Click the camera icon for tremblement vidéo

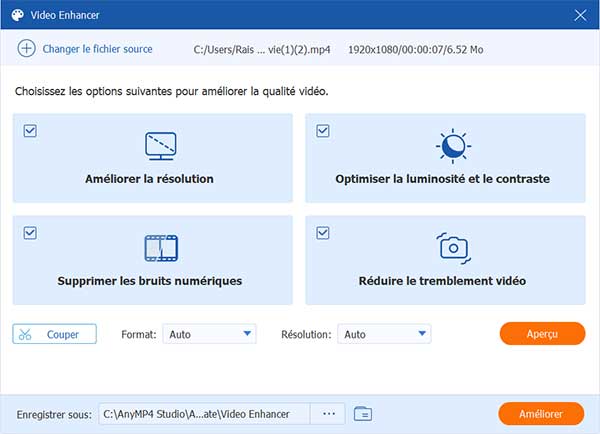point(453,248)
